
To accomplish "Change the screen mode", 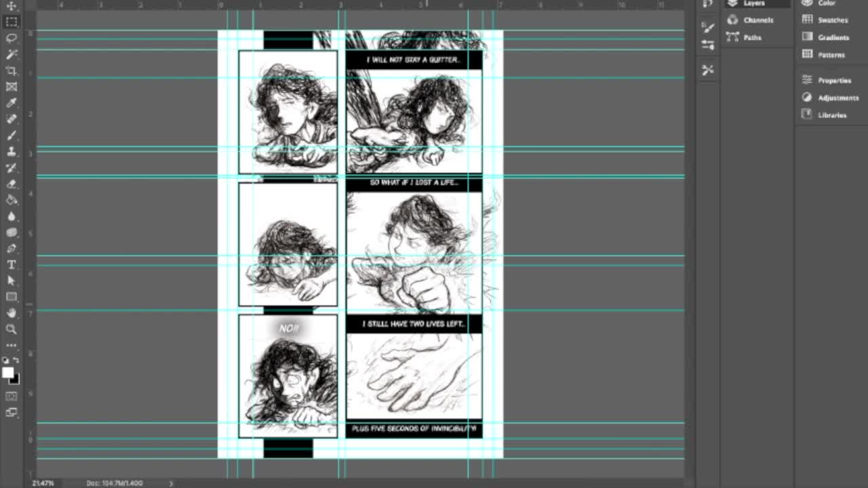I will pos(12,412).
